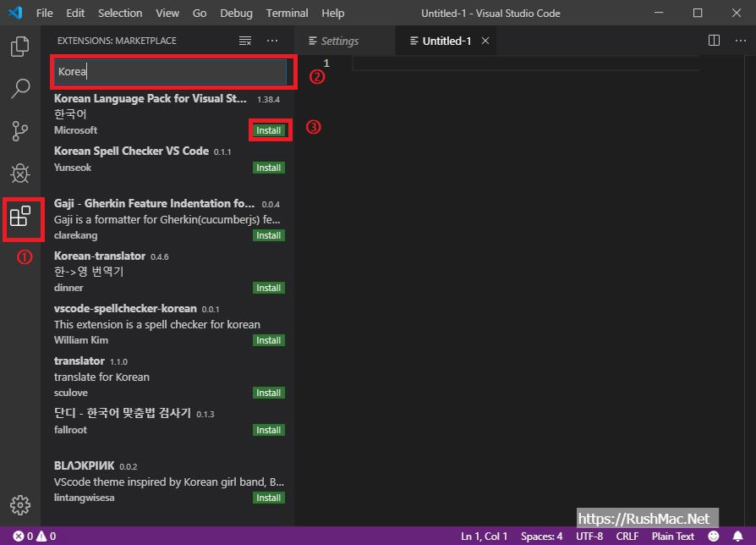This screenshot has height=545, width=756.
Task: Open the Debug menu
Action: pyautogui.click(x=236, y=13)
